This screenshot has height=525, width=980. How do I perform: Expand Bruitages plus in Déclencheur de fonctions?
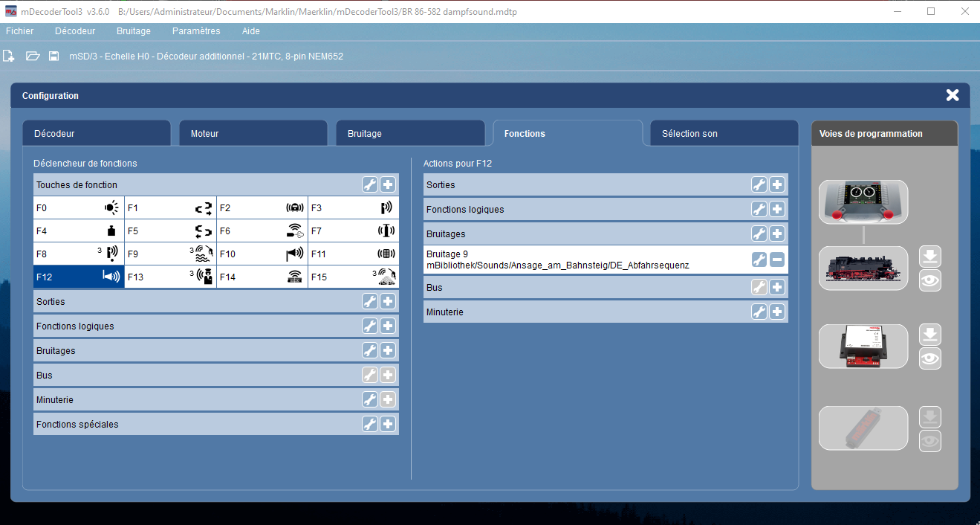388,350
